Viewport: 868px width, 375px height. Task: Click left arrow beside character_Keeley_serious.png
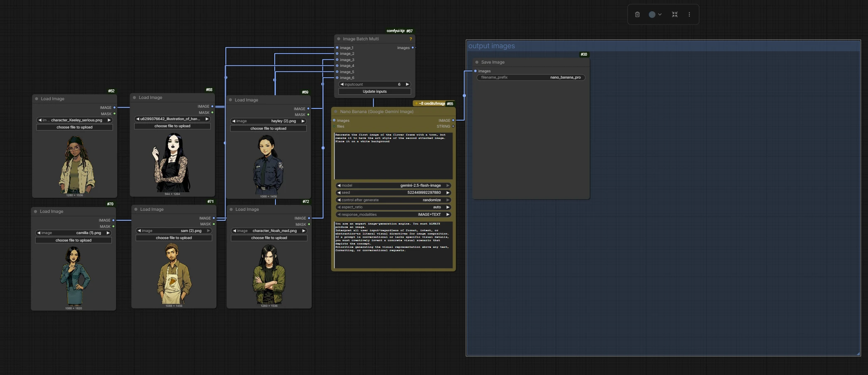tap(39, 120)
